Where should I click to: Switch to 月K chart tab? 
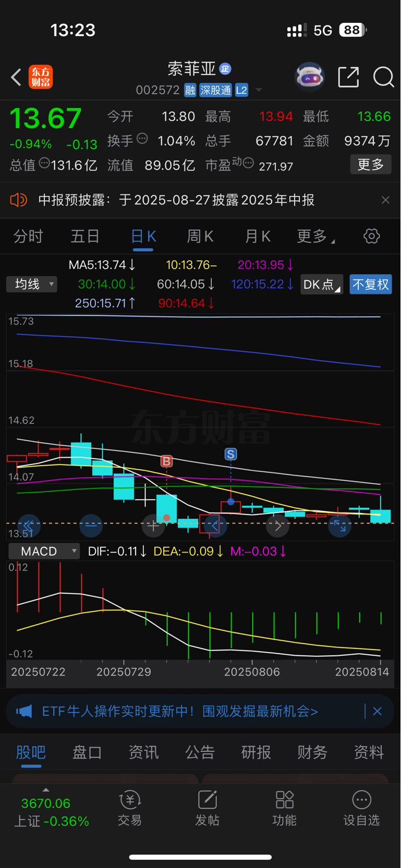click(258, 237)
